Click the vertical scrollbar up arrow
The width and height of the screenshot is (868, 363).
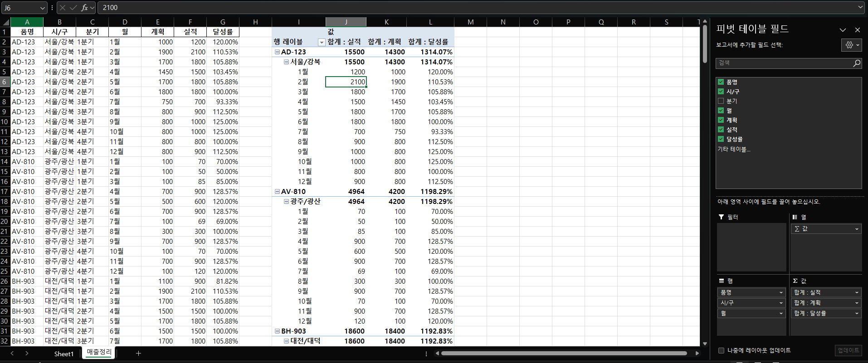(x=705, y=21)
